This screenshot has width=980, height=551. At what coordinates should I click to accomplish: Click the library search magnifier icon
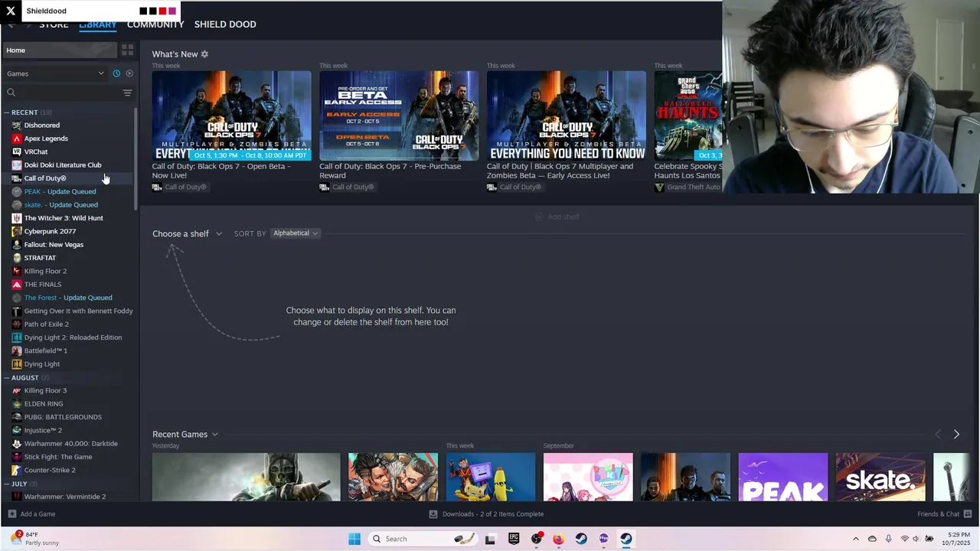tap(11, 93)
